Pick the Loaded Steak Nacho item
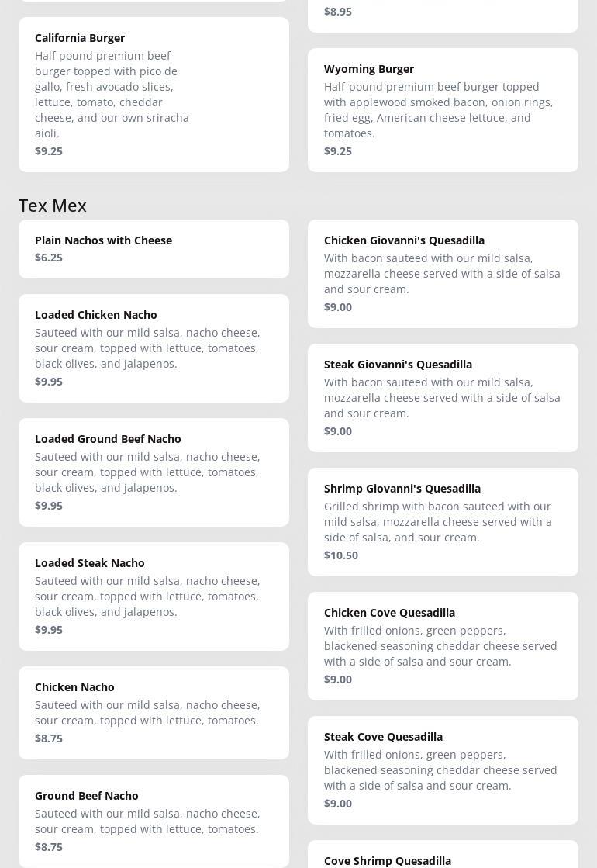This screenshot has height=868, width=597. (154, 597)
